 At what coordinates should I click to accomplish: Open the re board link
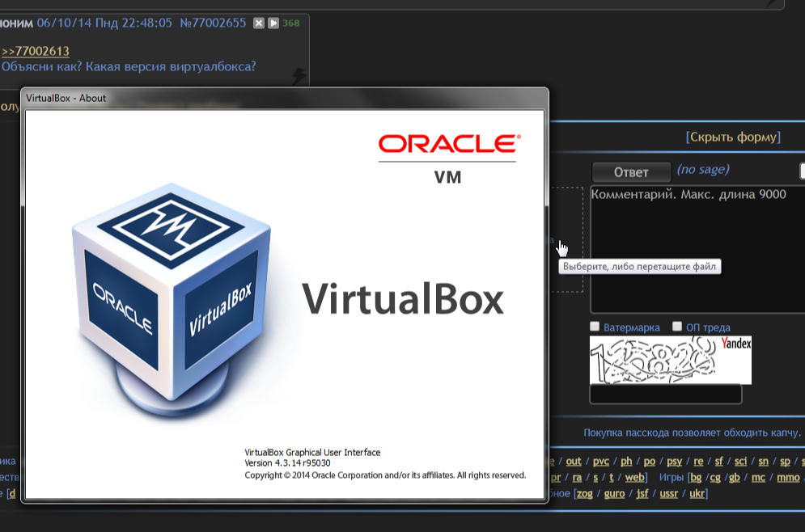[698, 461]
